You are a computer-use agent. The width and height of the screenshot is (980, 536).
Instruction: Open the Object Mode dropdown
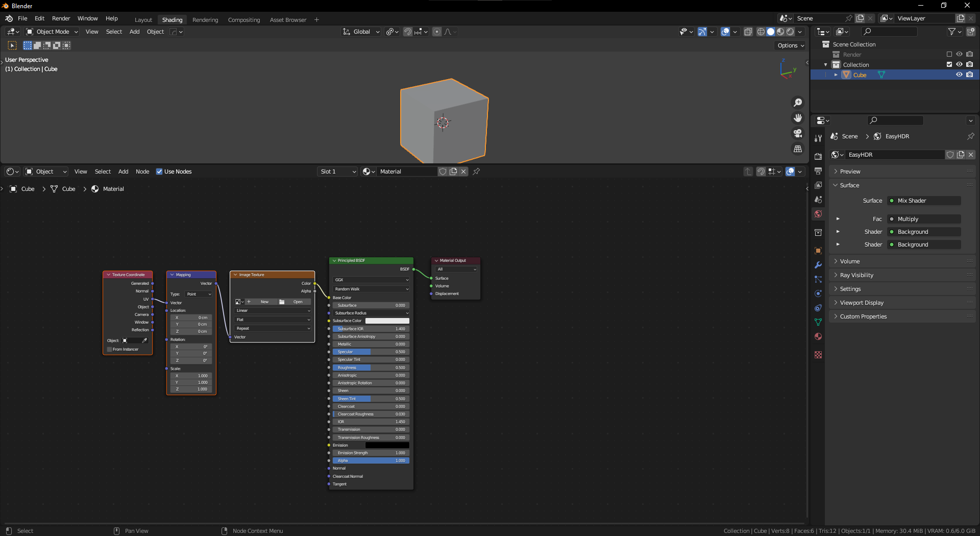tap(52, 32)
